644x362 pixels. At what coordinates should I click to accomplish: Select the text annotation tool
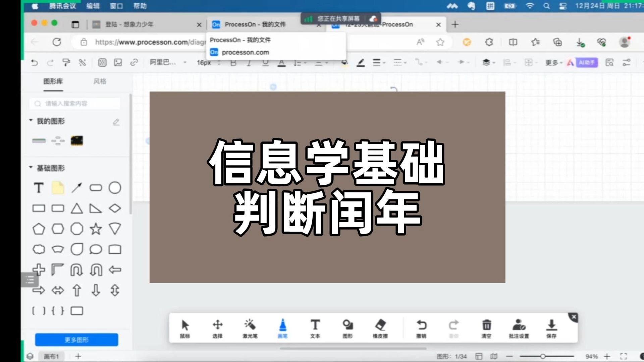pos(315,328)
